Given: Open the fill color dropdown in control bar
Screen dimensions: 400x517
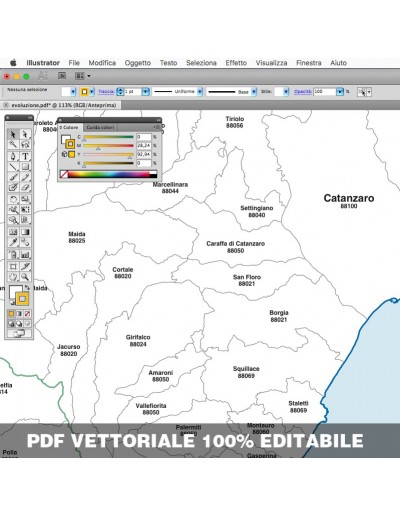Looking at the screenshot, I should (73, 91).
